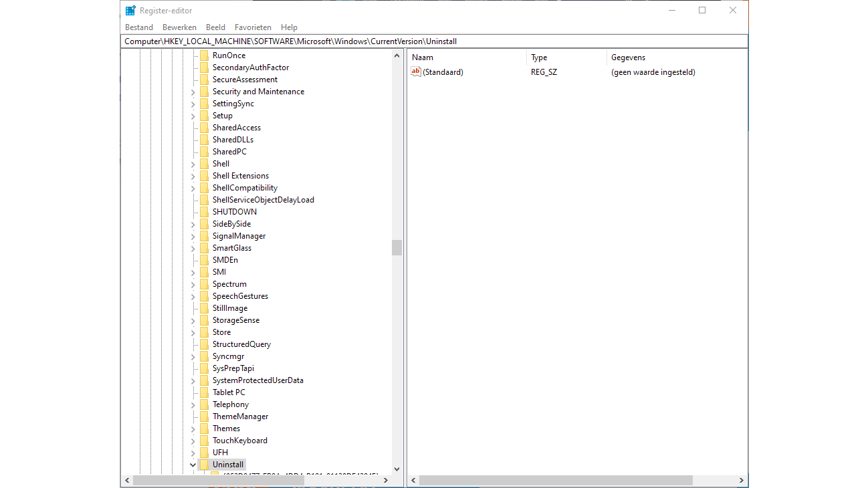Expand the SignalManager key

pyautogui.click(x=193, y=237)
